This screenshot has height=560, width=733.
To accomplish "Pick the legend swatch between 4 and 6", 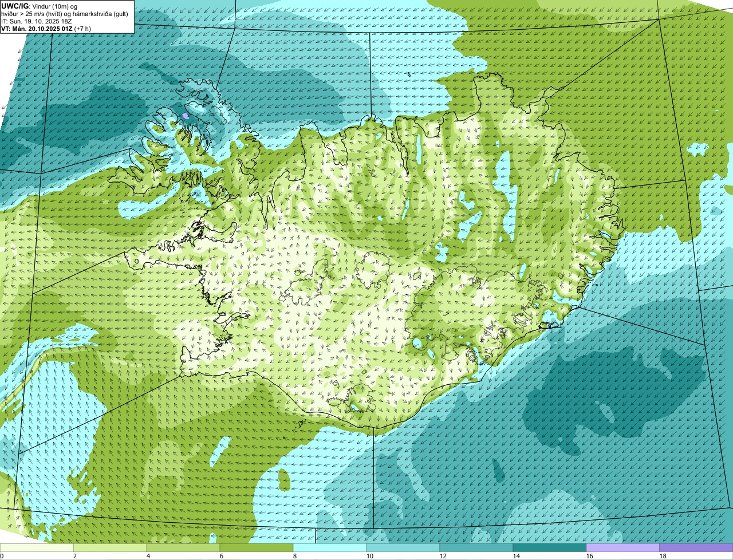I will click(183, 547).
